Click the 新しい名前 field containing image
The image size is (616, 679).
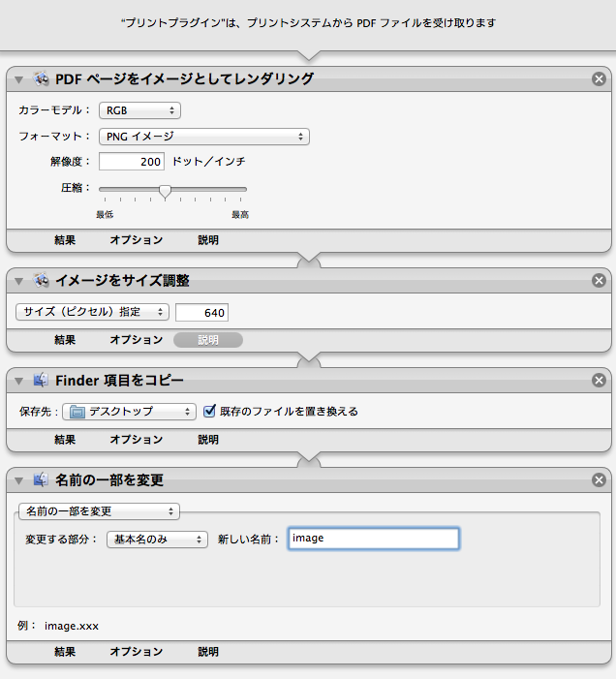point(374,539)
